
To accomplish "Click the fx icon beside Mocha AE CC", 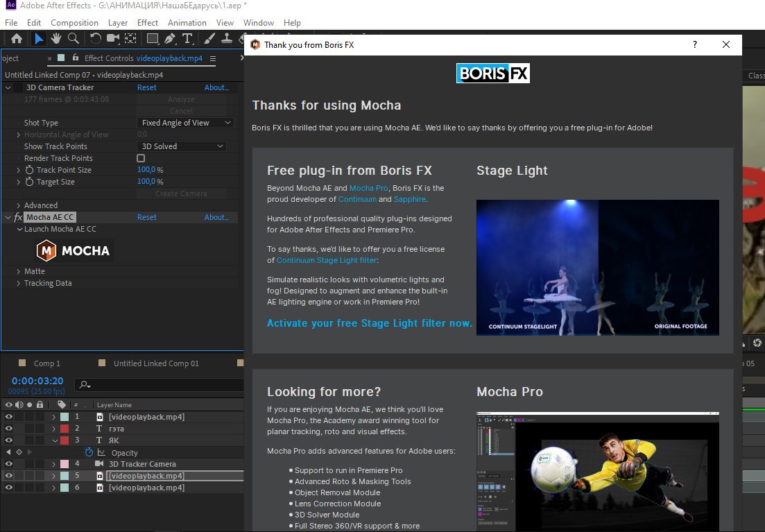I will (x=18, y=217).
